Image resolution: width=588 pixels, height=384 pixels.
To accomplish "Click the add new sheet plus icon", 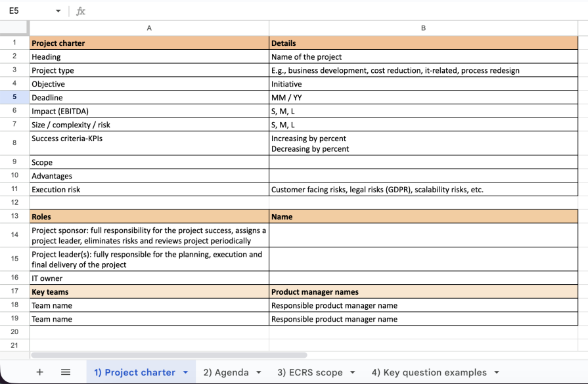I will pos(39,372).
